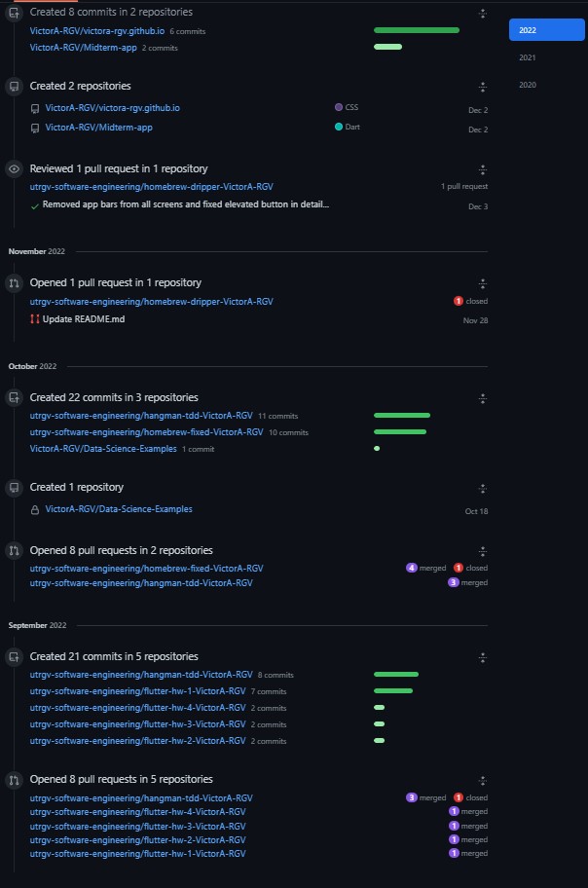Collapse the Created 2 repositories section

click(482, 87)
